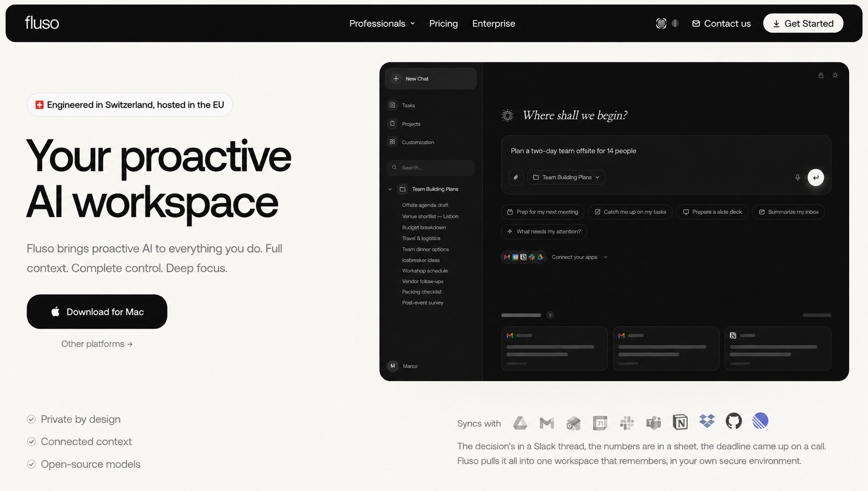868x491 pixels.
Task: Open the Enterprise menu item
Action: [494, 23]
